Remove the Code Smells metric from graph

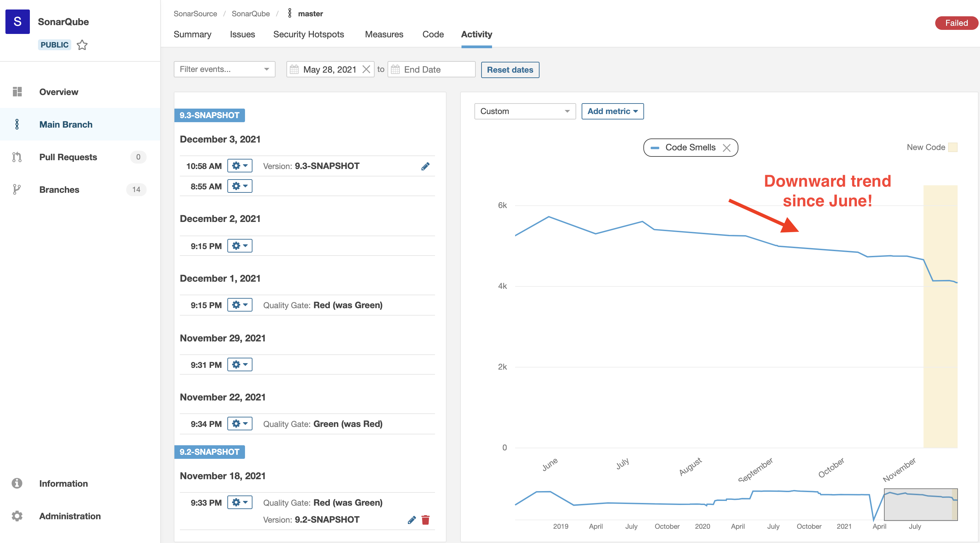click(726, 148)
